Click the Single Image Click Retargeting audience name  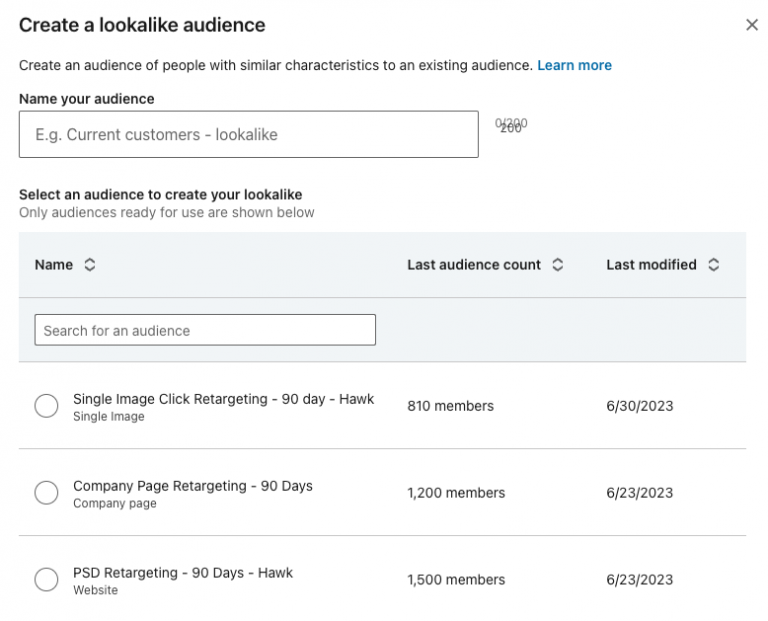coord(223,399)
